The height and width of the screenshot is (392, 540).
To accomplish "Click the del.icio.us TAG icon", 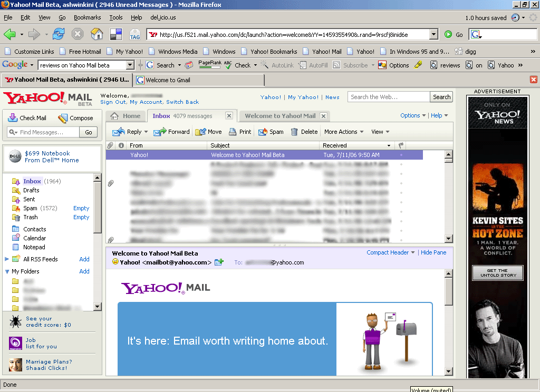I will click(134, 34).
